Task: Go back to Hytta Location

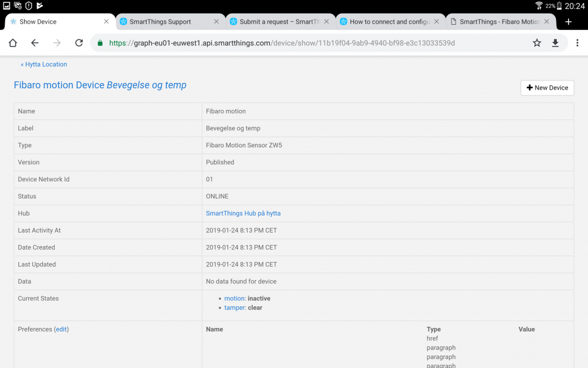Action: (44, 64)
